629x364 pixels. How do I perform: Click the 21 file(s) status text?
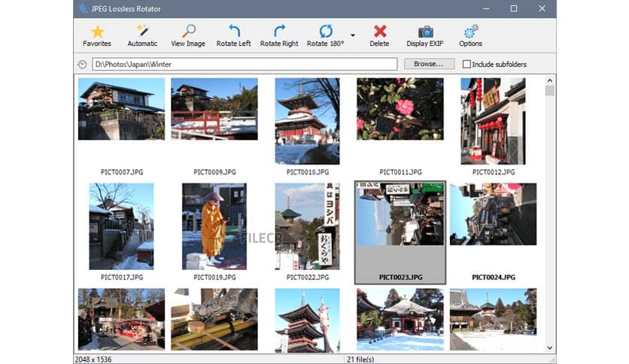(x=360, y=359)
